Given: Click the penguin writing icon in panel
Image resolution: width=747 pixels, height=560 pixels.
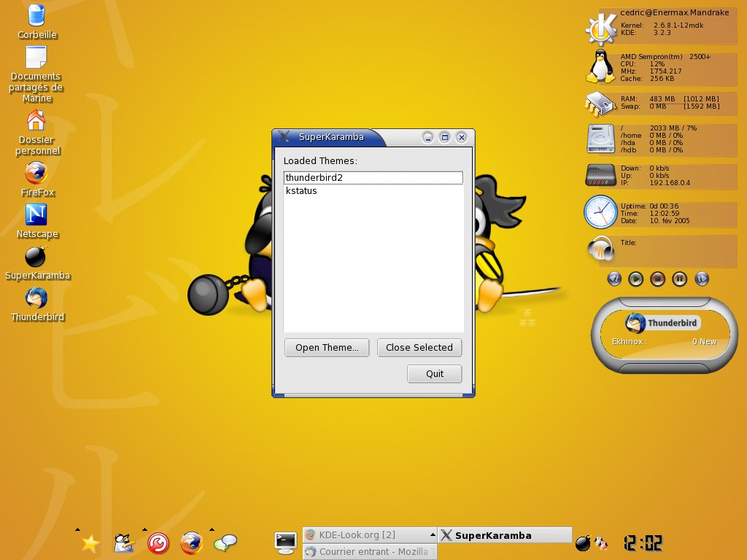Looking at the screenshot, I should pyautogui.click(x=124, y=542).
